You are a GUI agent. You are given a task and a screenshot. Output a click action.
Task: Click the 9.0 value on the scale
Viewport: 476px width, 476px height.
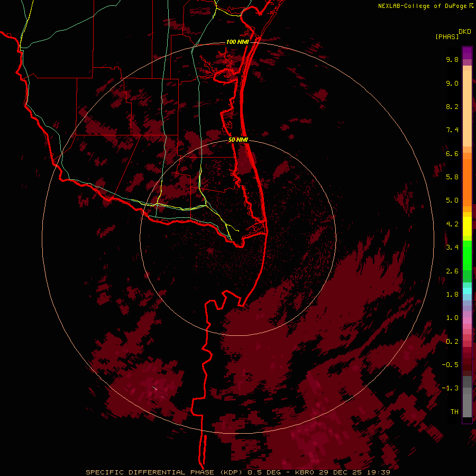pyautogui.click(x=452, y=83)
